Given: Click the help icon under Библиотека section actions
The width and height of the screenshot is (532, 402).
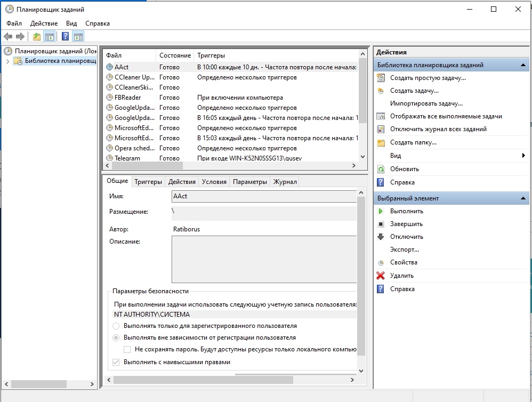Looking at the screenshot, I should (x=381, y=182).
